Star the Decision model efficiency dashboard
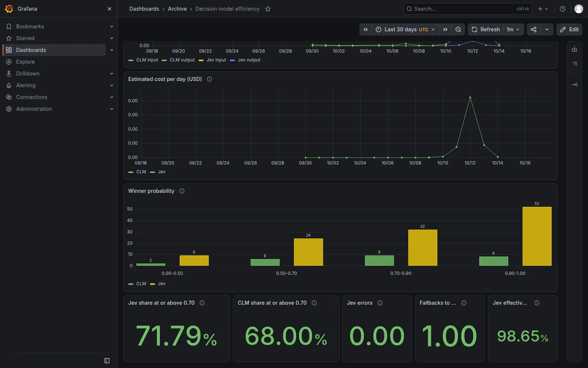Screen dimensions: 588x368 pos(268,9)
